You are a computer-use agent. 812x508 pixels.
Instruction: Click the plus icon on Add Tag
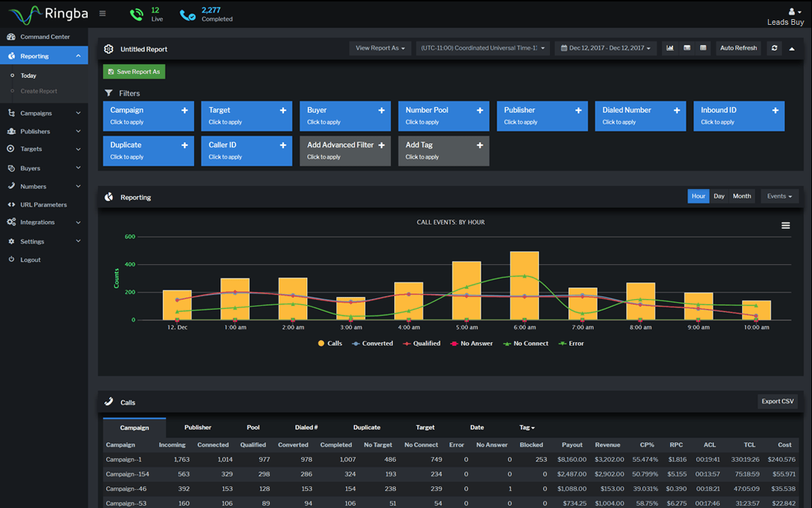click(x=479, y=145)
